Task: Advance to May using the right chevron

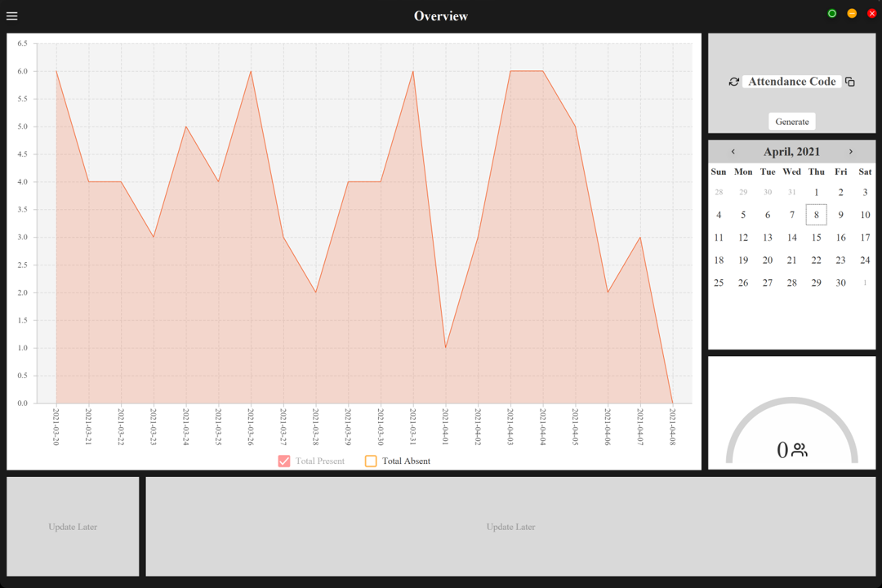Action: (x=851, y=151)
